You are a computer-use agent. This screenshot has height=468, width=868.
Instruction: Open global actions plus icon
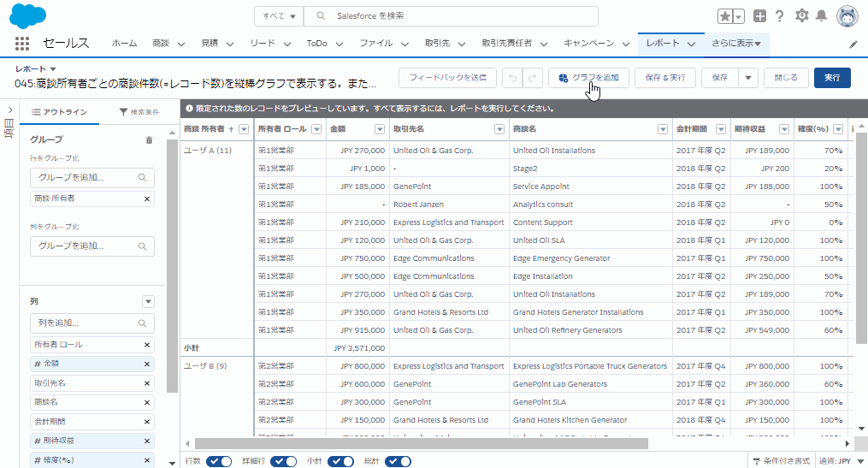(x=759, y=16)
